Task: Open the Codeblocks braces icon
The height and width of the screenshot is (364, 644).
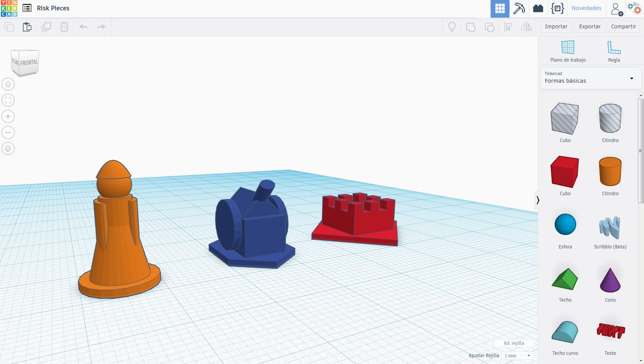Action: pyautogui.click(x=558, y=9)
